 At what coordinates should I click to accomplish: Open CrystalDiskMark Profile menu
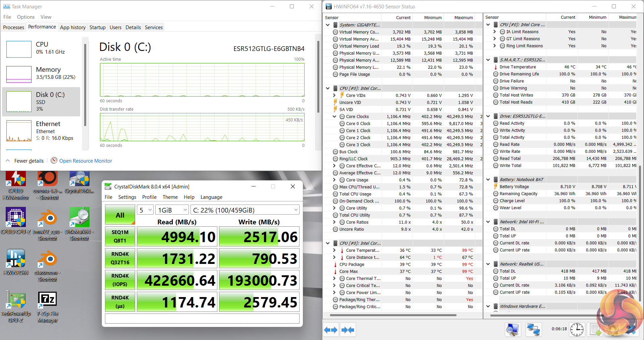149,197
